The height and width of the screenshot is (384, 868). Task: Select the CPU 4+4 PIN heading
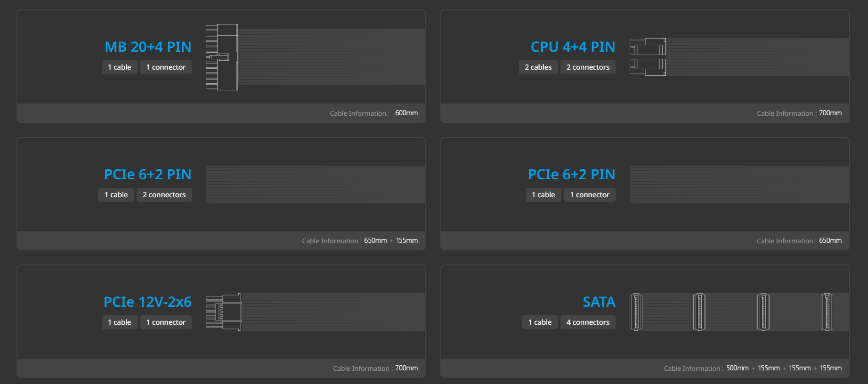[x=573, y=47]
